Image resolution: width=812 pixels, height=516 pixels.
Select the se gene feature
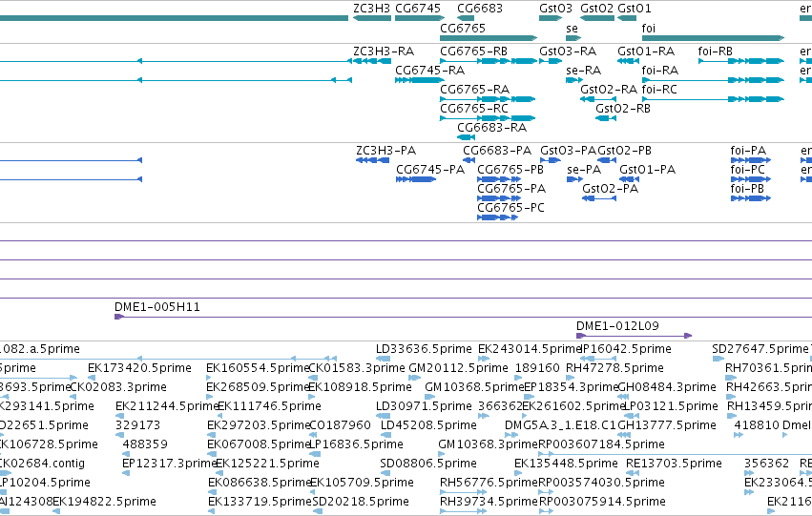tap(573, 38)
